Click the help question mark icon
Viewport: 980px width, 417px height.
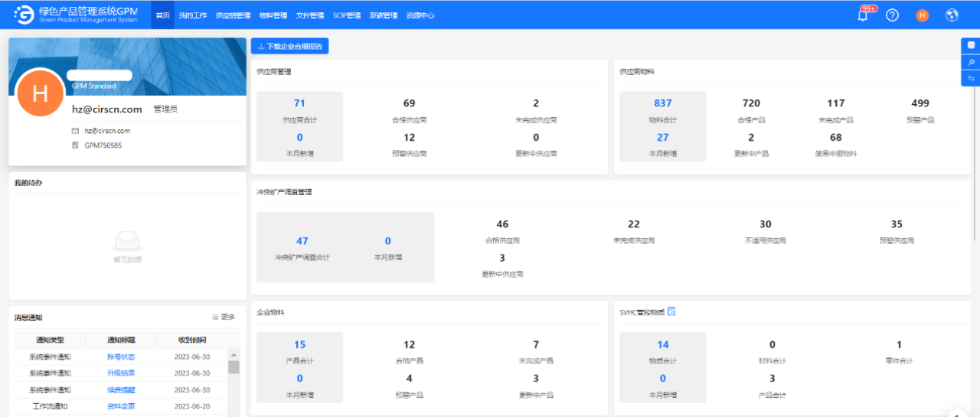click(892, 15)
